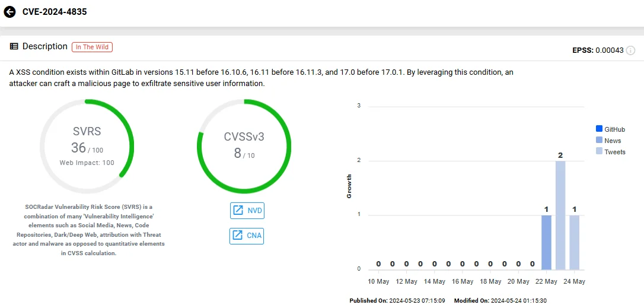Click the In The Wild tag

92,47
